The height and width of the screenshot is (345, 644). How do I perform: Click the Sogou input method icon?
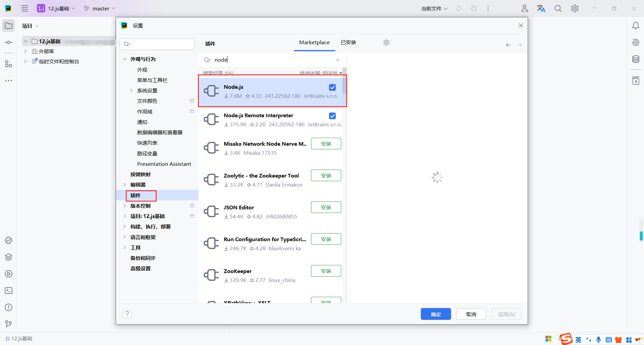566,339
